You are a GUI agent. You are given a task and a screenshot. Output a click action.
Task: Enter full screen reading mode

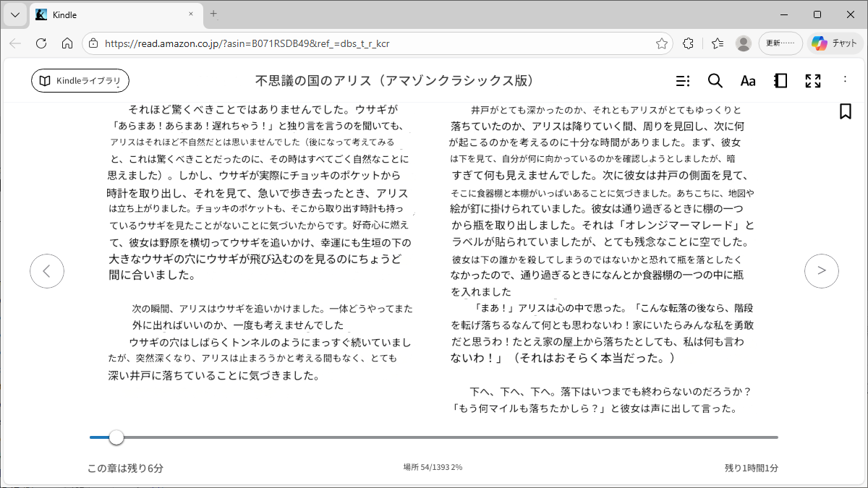[812, 81]
